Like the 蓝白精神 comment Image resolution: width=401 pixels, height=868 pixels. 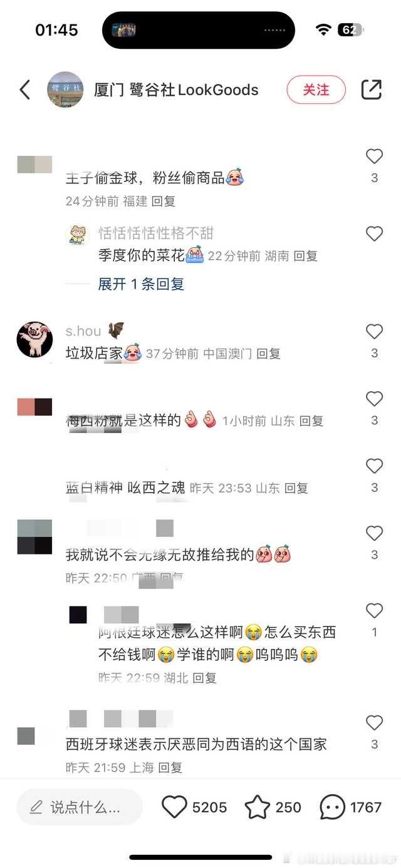374,466
